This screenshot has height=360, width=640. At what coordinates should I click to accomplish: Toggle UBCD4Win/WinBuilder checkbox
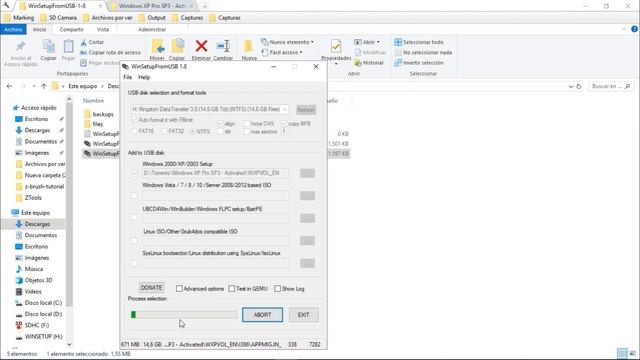pos(134,218)
